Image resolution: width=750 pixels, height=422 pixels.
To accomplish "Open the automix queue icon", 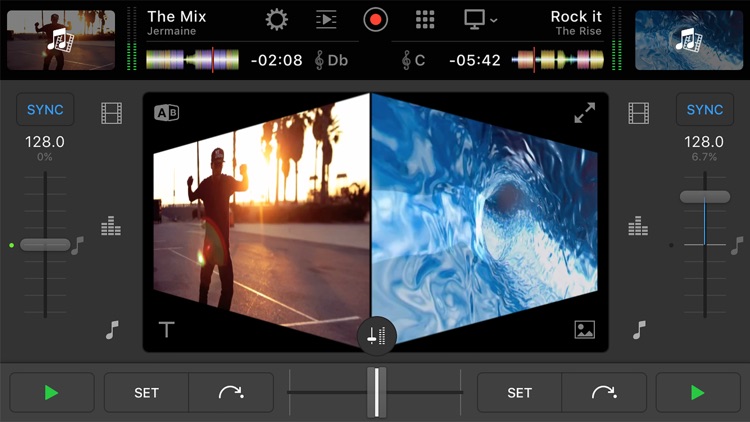I will 326,20.
